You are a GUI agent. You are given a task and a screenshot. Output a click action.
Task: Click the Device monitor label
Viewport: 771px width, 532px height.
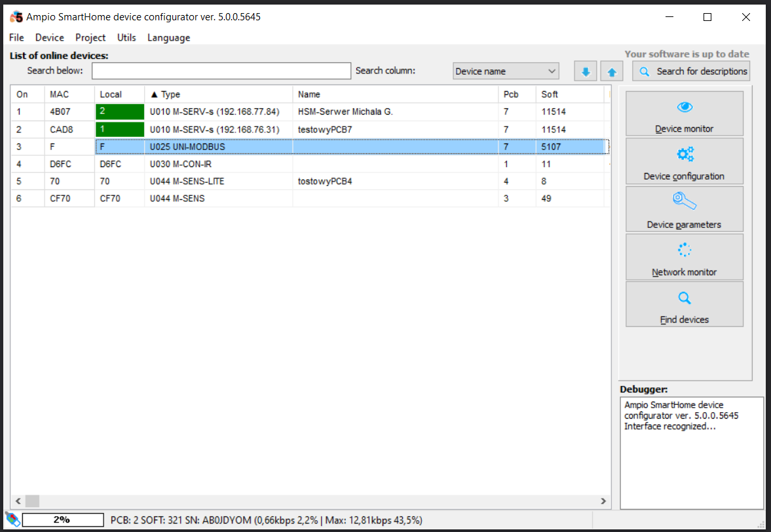(x=684, y=129)
